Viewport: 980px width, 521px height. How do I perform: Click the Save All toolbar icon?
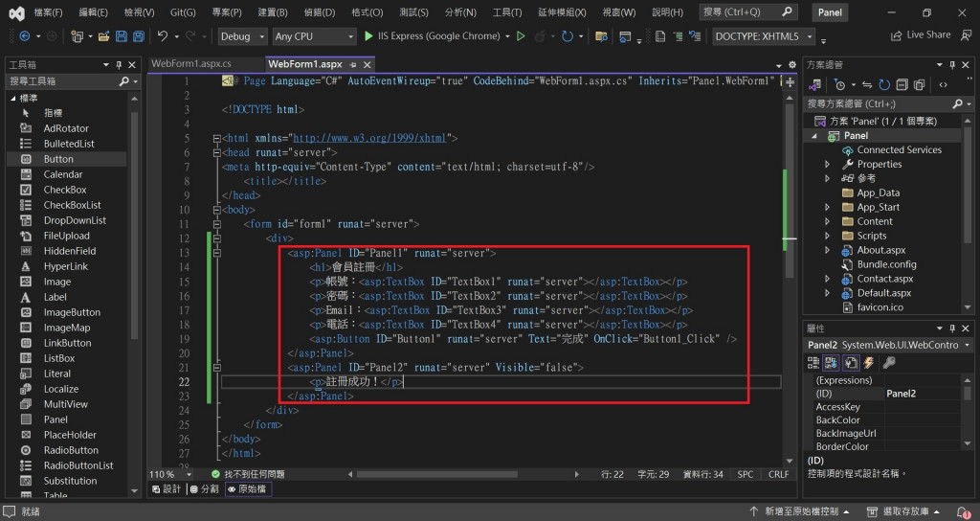tap(138, 36)
